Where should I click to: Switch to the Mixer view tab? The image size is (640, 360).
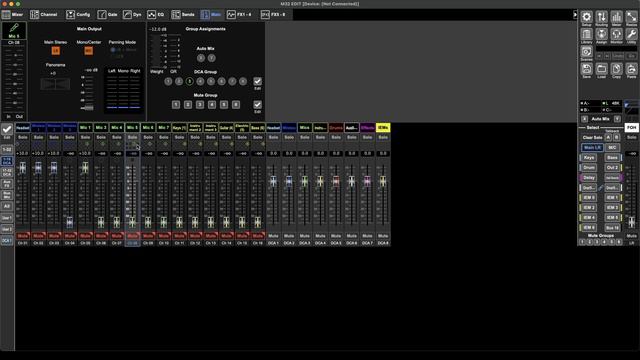13,15
